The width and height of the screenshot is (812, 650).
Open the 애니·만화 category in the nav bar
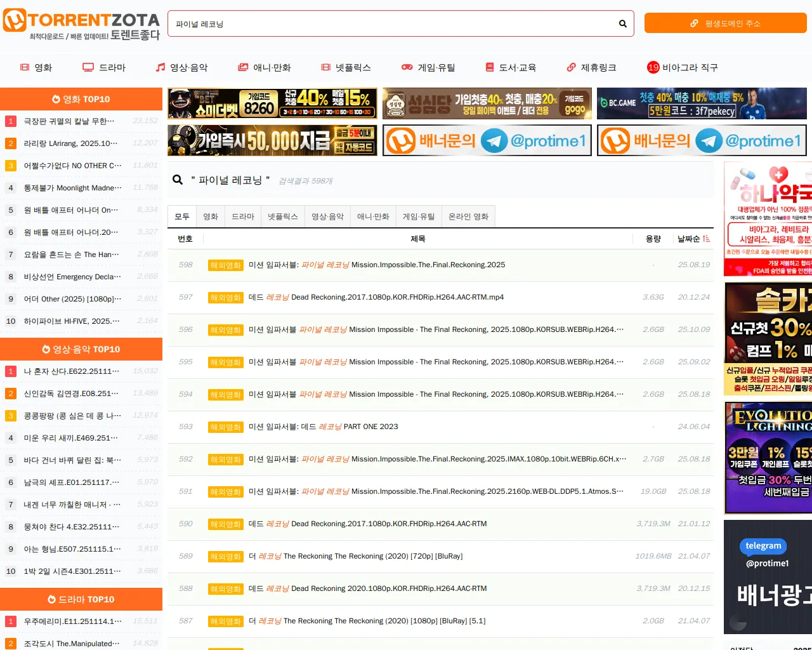(x=264, y=67)
